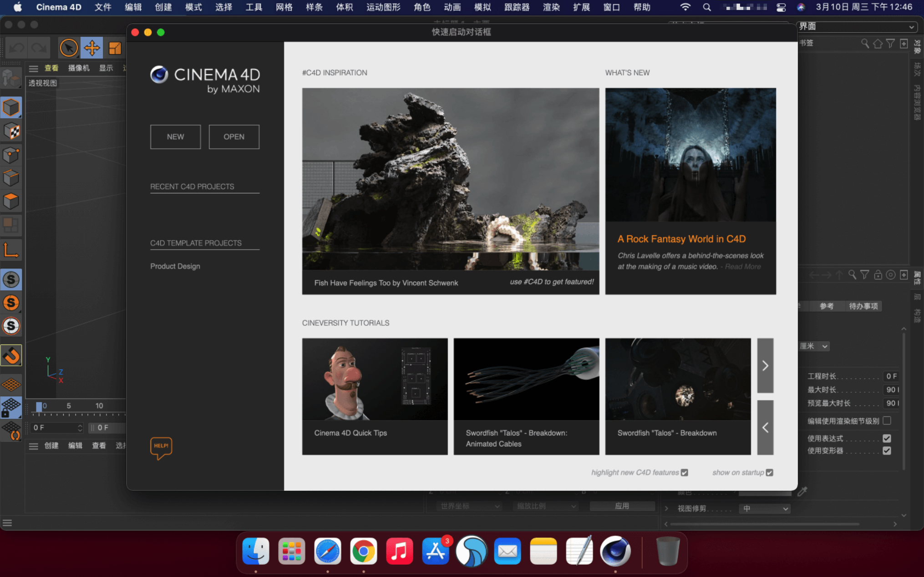
Task: Uncheck the 'show on startup' checkbox
Action: [769, 473]
